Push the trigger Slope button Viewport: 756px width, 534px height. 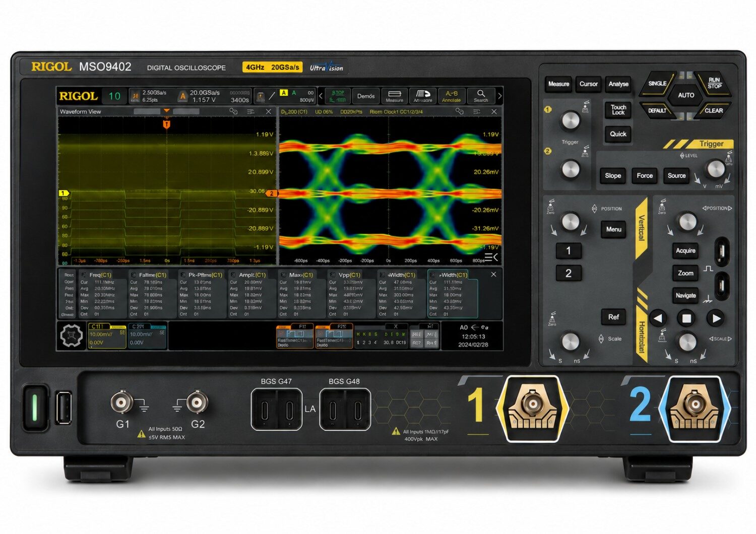click(x=613, y=176)
